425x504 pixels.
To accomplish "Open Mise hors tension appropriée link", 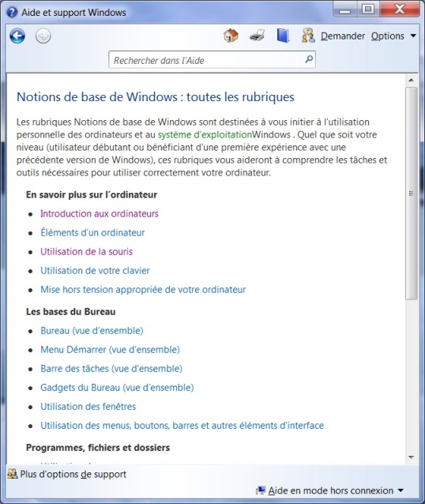I will coord(143,290).
